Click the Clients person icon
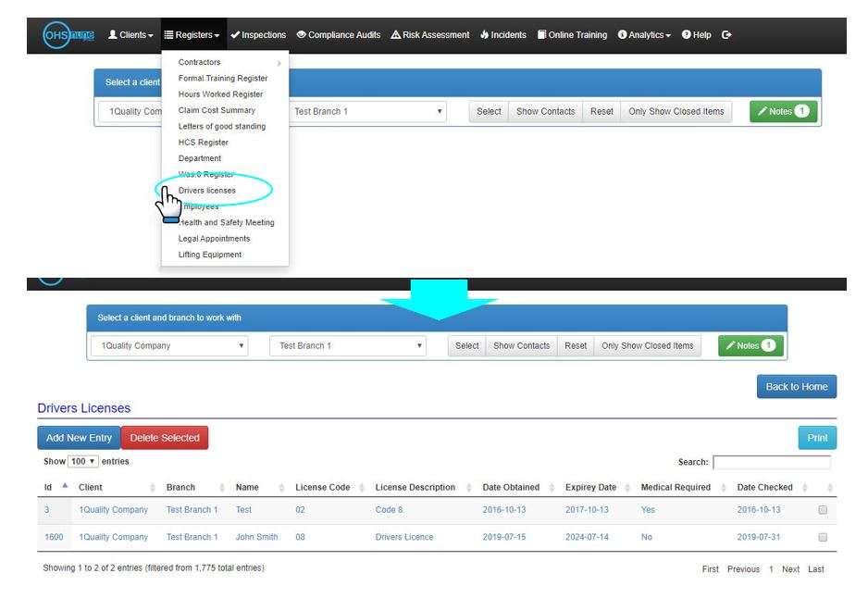 (113, 35)
